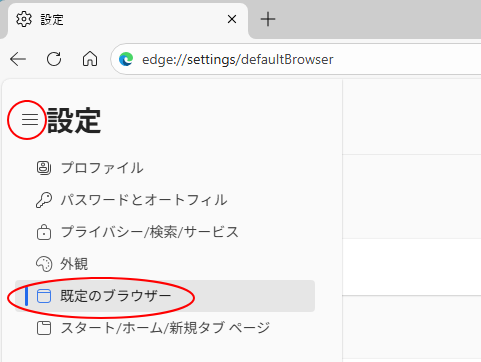Open パスワードとオートフィル settings

[165, 200]
